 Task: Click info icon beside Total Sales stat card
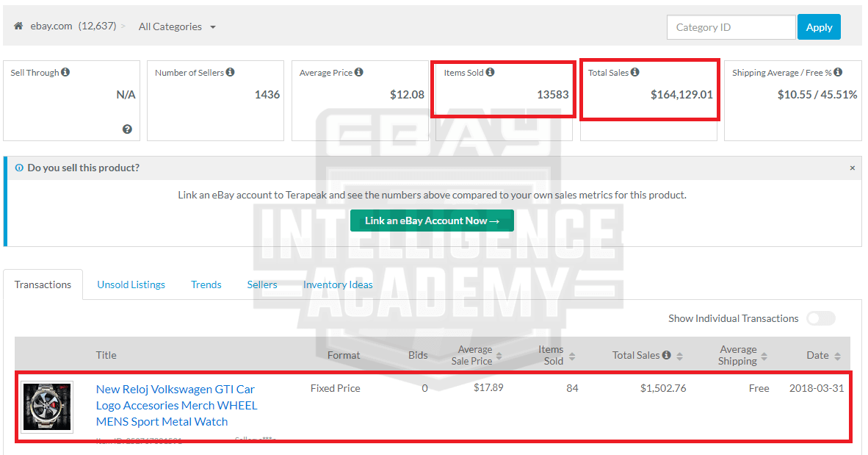(x=634, y=72)
